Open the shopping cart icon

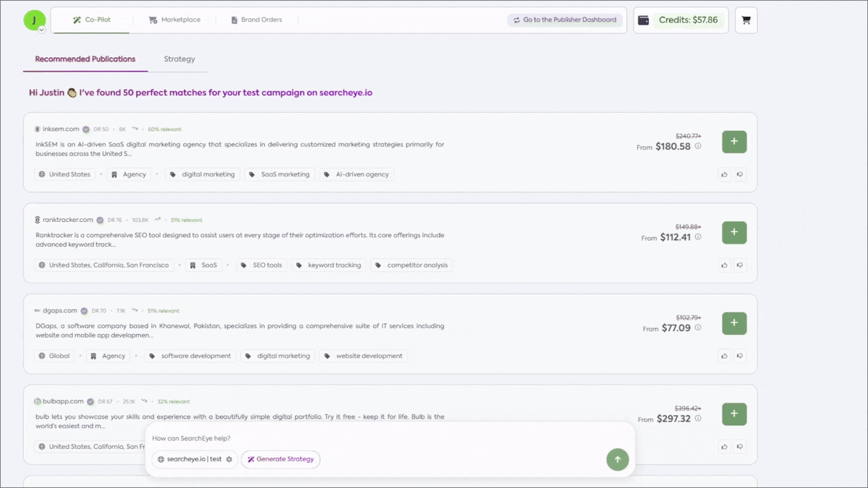pyautogui.click(x=746, y=20)
